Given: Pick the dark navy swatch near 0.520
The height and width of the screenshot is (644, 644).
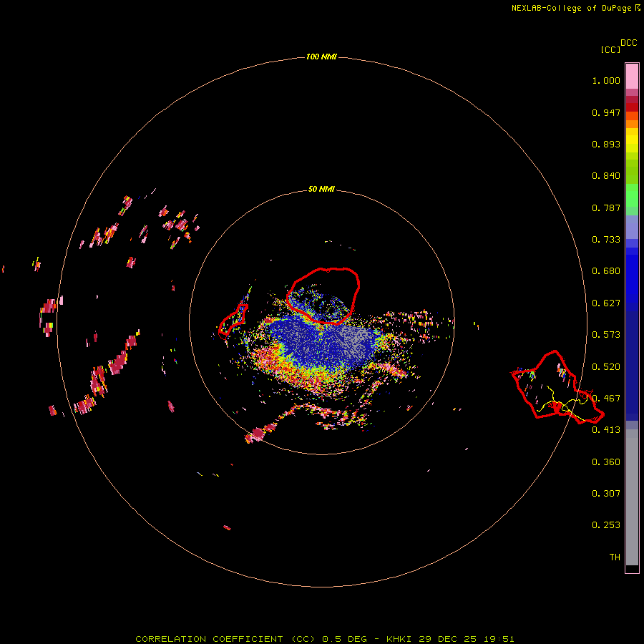Looking at the screenshot, I should pyautogui.click(x=632, y=361).
